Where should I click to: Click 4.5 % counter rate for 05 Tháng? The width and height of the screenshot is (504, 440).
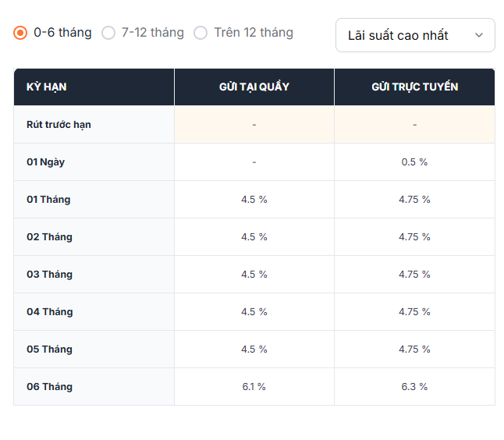254,349
